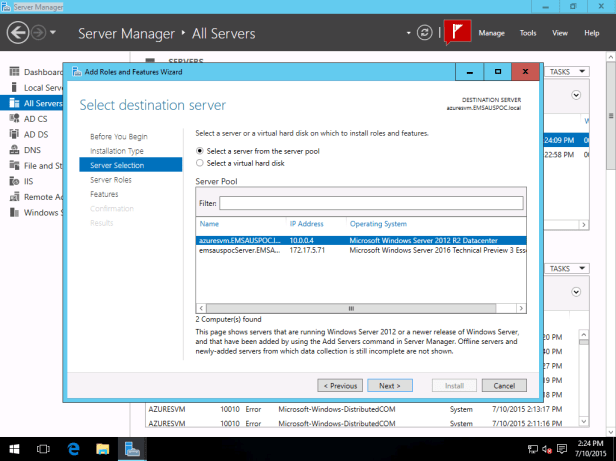Screen dimensions: 616x461
Task: Click the Refresh icon in the header
Action: point(426,33)
